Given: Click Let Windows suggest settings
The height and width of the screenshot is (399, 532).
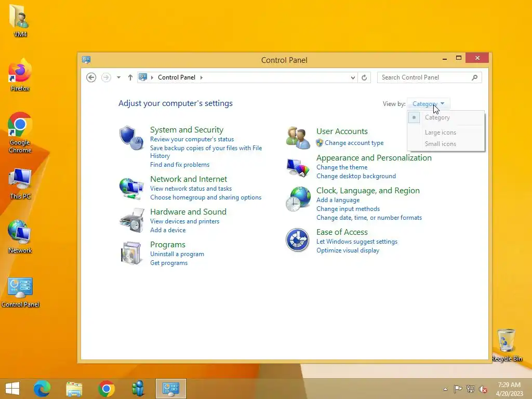Looking at the screenshot, I should 356,242.
